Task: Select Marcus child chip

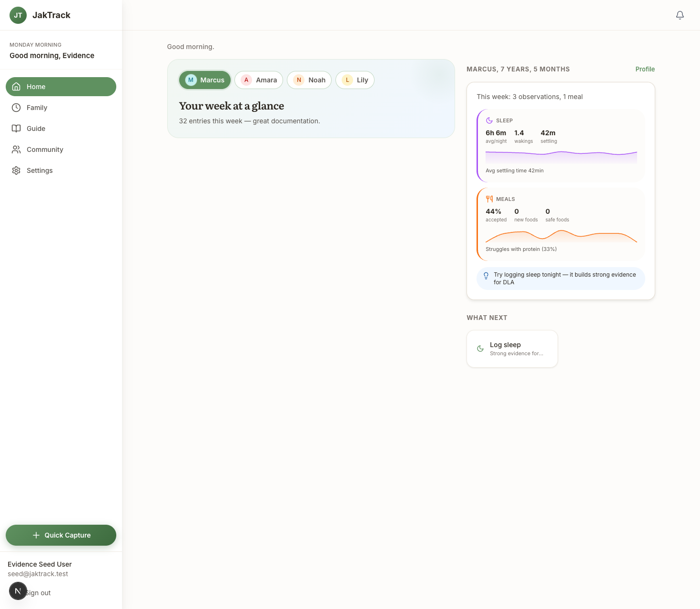Action: (205, 80)
